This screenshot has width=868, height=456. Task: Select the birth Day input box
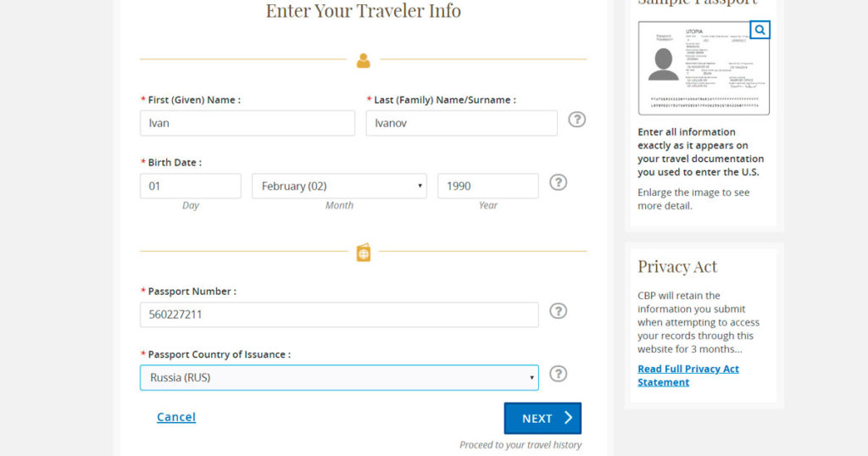pos(190,186)
